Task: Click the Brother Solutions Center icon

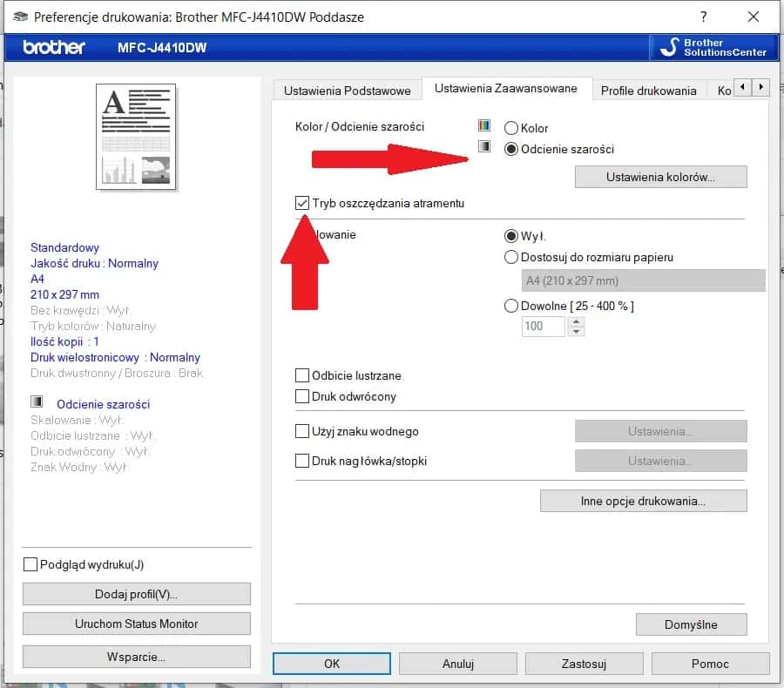Action: pyautogui.click(x=668, y=47)
